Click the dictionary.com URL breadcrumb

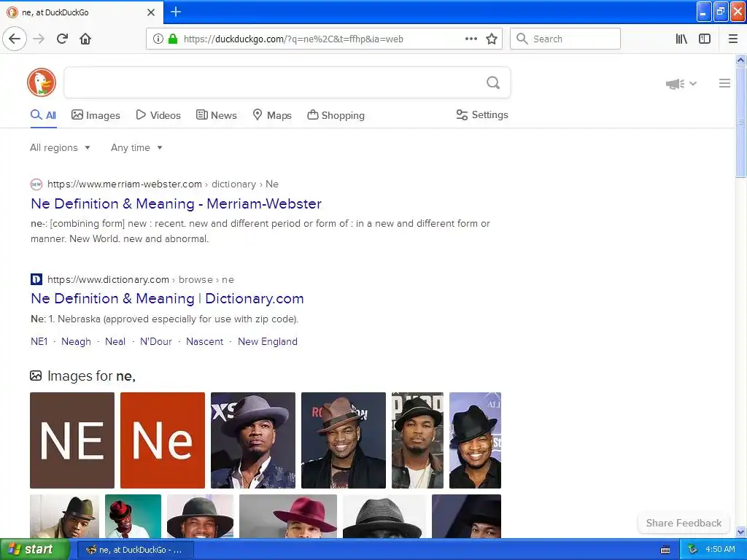click(141, 279)
